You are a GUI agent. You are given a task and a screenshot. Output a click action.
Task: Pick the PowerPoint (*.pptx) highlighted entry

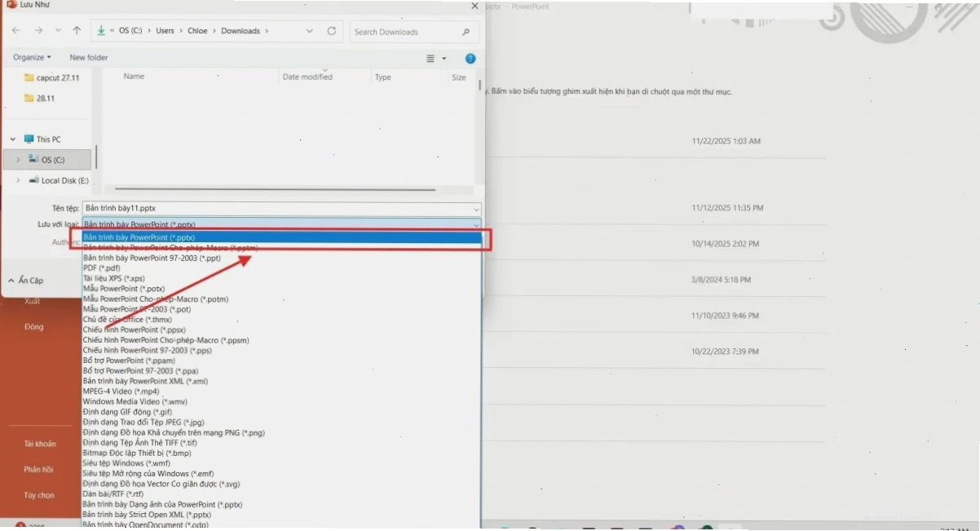pyautogui.click(x=281, y=237)
